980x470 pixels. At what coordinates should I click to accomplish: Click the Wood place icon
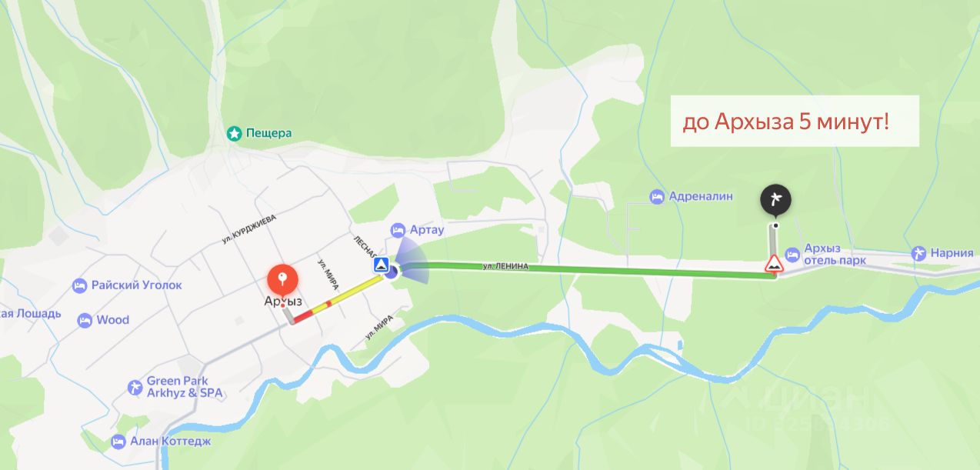pyautogui.click(x=85, y=320)
